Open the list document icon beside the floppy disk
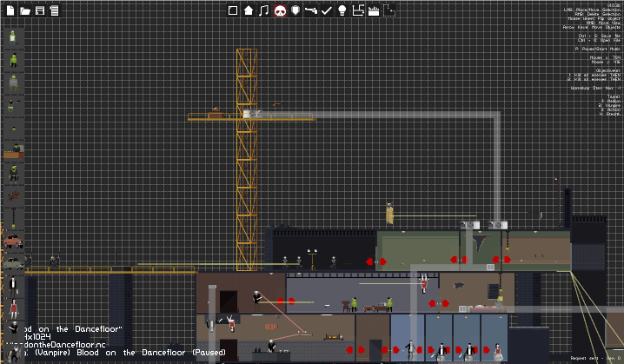The width and height of the screenshot is (624, 364). point(54,10)
